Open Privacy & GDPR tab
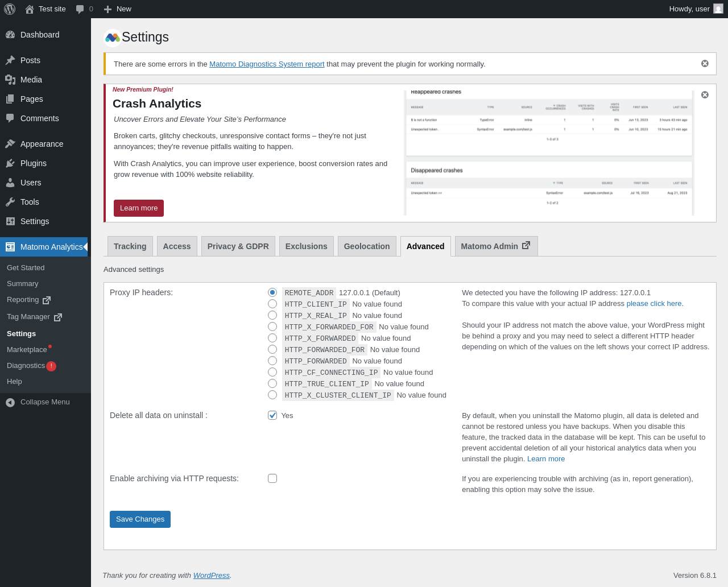This screenshot has height=587, width=728. point(238,246)
